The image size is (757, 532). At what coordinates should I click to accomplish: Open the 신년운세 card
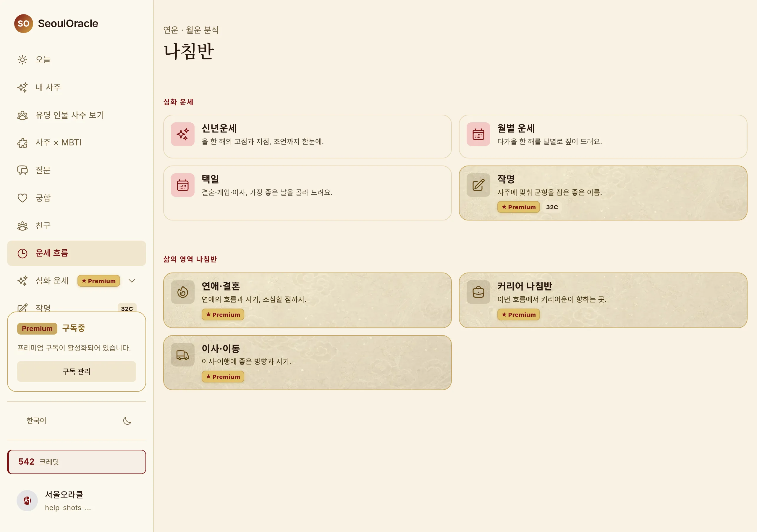[x=307, y=137]
